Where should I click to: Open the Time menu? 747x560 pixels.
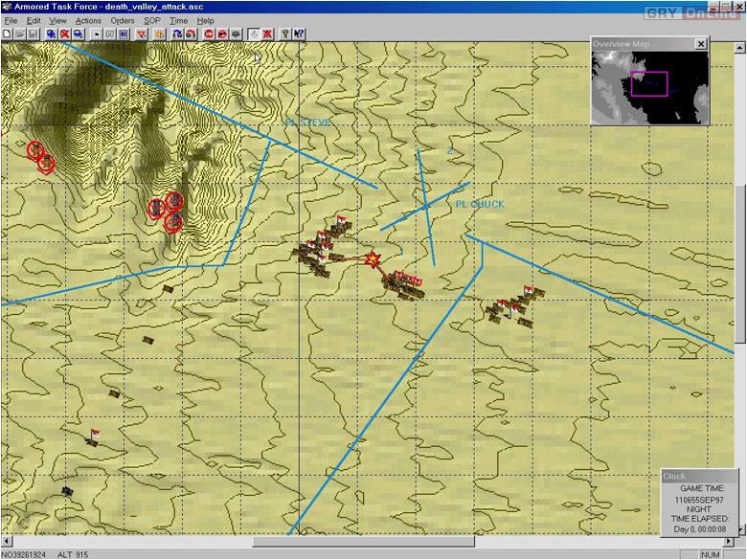178,20
